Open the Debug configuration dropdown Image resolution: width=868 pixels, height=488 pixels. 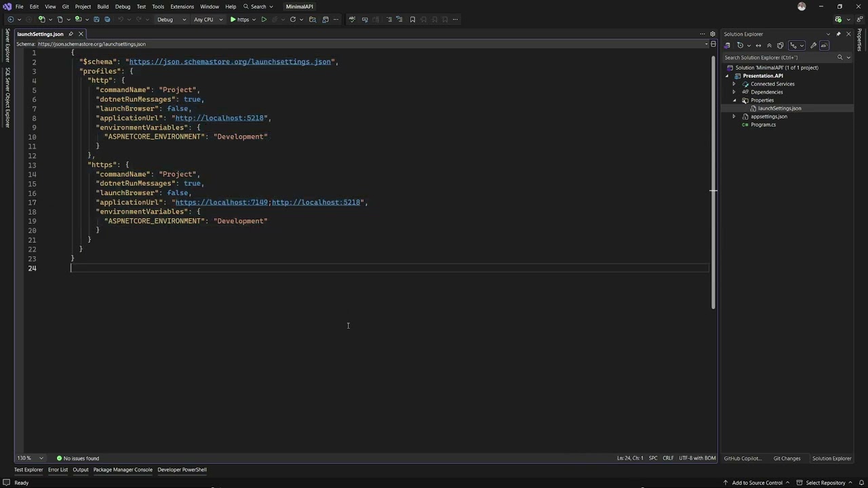coord(172,20)
